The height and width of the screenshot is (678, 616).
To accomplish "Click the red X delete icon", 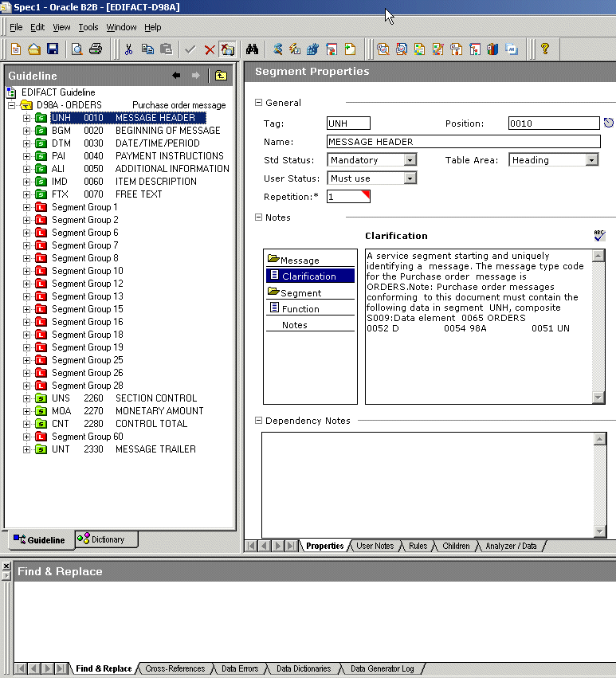I will click(x=210, y=50).
